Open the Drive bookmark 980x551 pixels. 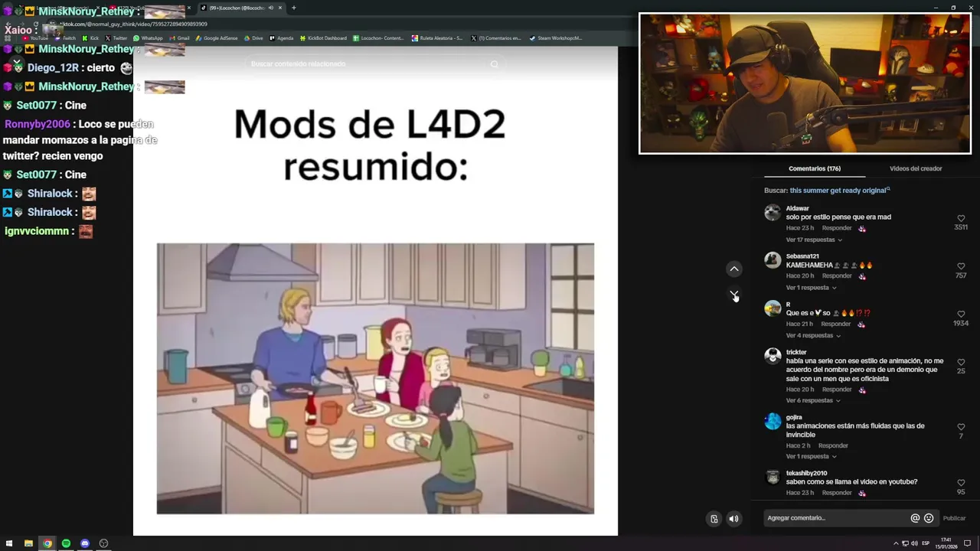pyautogui.click(x=253, y=37)
